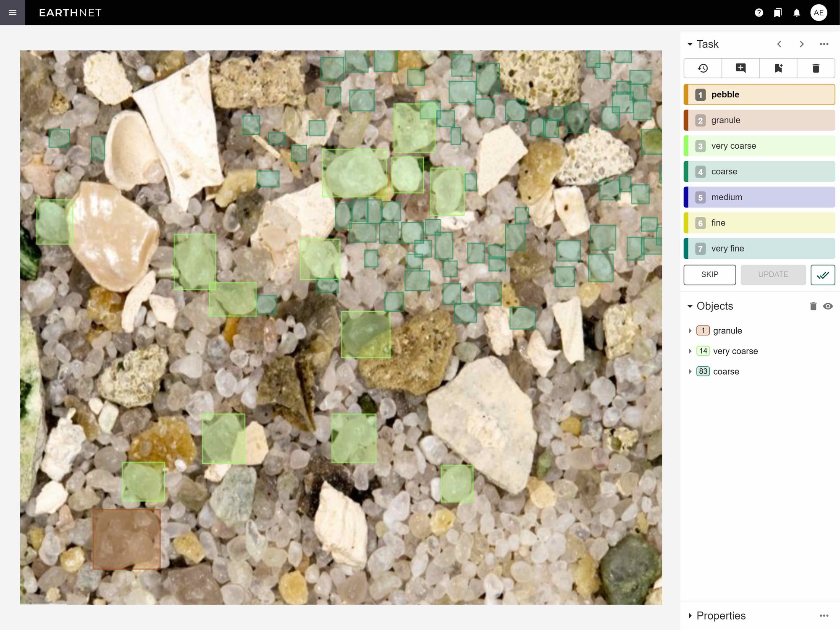Expand the coarse object group
The image size is (840, 630).
[690, 372]
